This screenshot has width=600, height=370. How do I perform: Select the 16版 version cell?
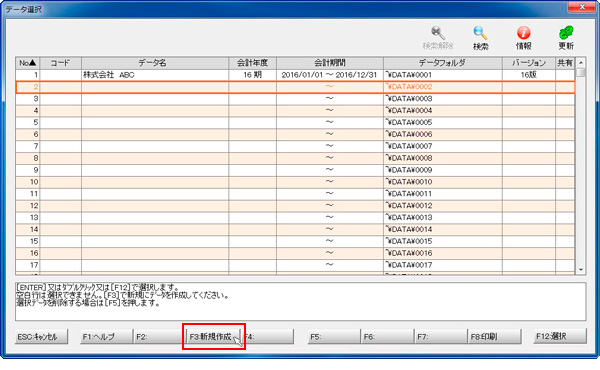coord(529,75)
